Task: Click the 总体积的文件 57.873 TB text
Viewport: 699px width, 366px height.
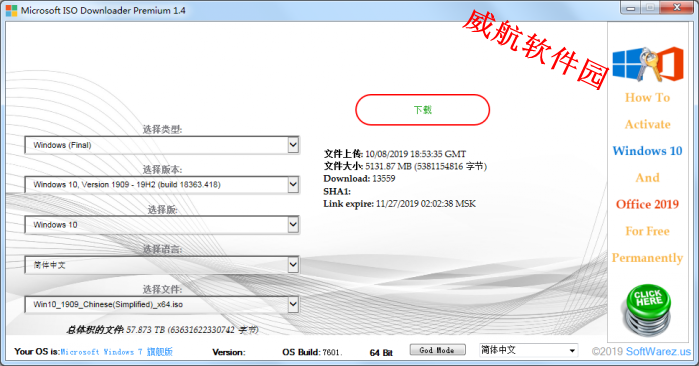Action: click(162, 330)
